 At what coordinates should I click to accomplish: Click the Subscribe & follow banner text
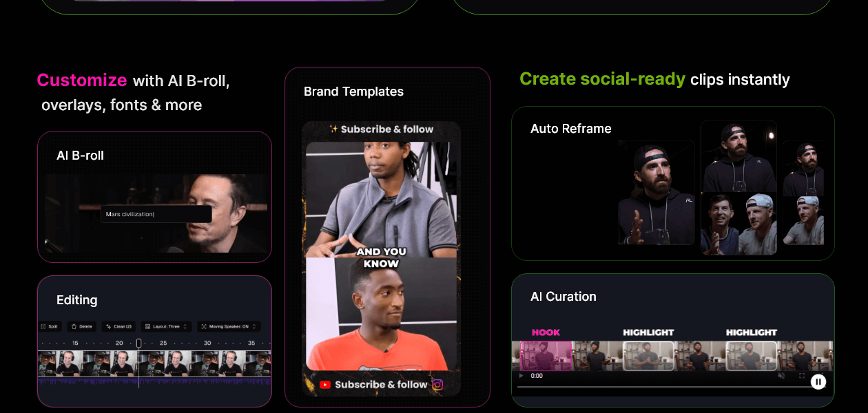coord(381,129)
